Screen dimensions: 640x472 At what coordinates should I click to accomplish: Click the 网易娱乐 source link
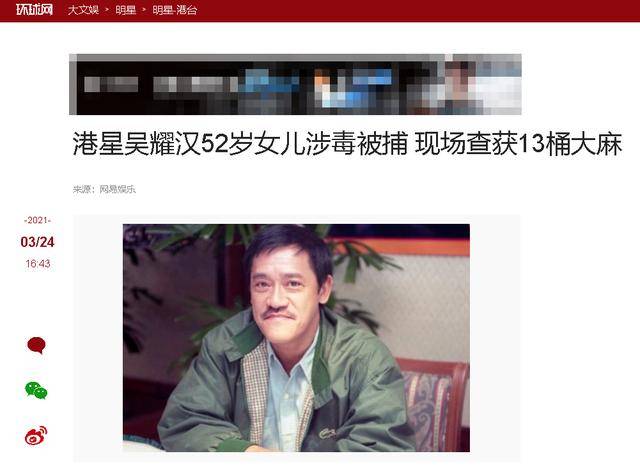point(118,189)
